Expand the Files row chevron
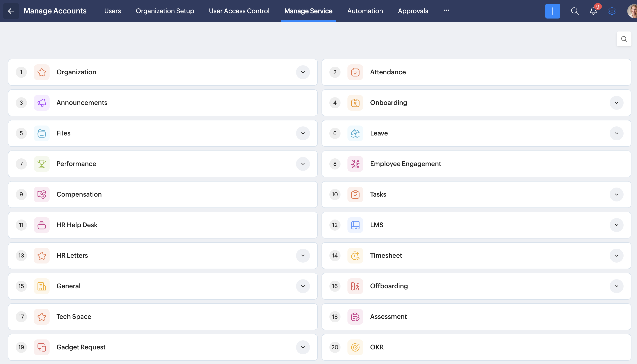This screenshot has height=364, width=637. 303,133
